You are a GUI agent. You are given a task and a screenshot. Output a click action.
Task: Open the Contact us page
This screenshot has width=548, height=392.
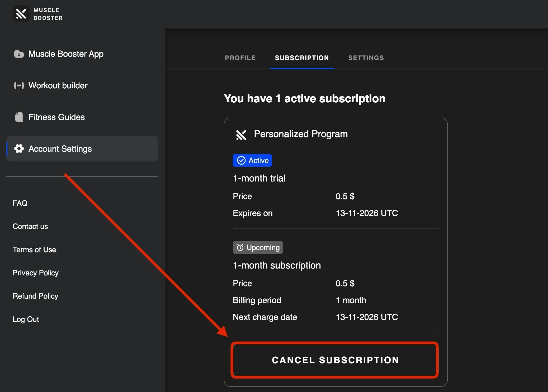pyautogui.click(x=30, y=226)
